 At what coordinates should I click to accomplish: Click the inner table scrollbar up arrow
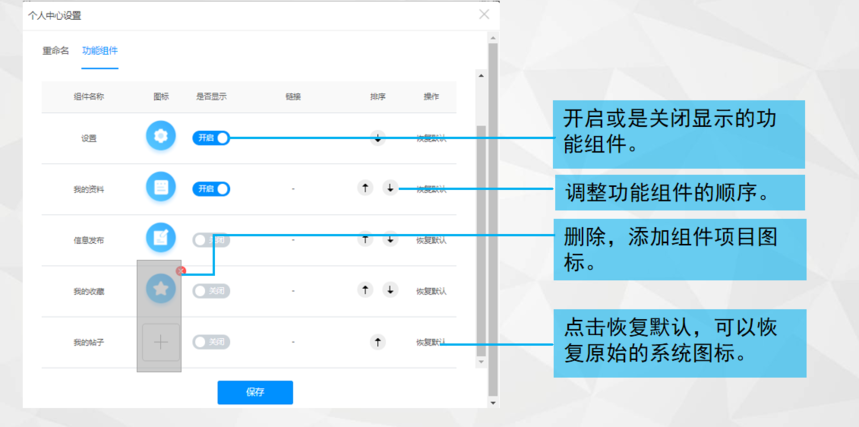(x=482, y=76)
